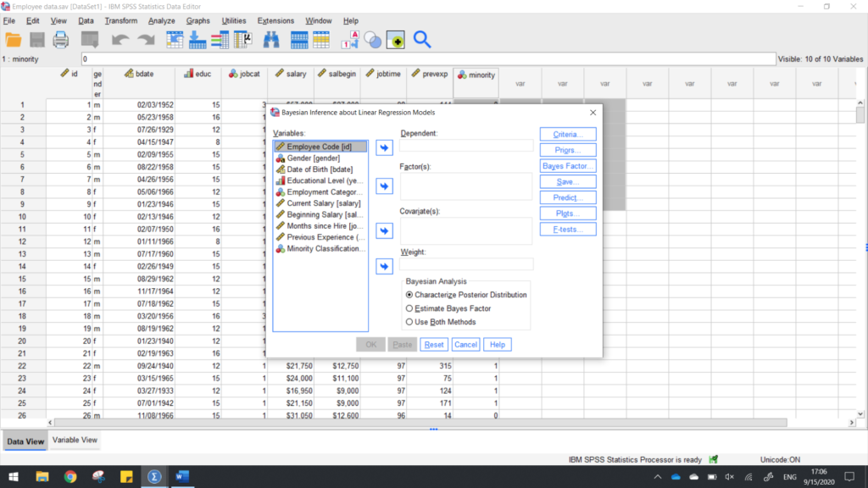Screen dimensions: 868x488
Task: Switch to the Variable View tab
Action: (x=75, y=440)
